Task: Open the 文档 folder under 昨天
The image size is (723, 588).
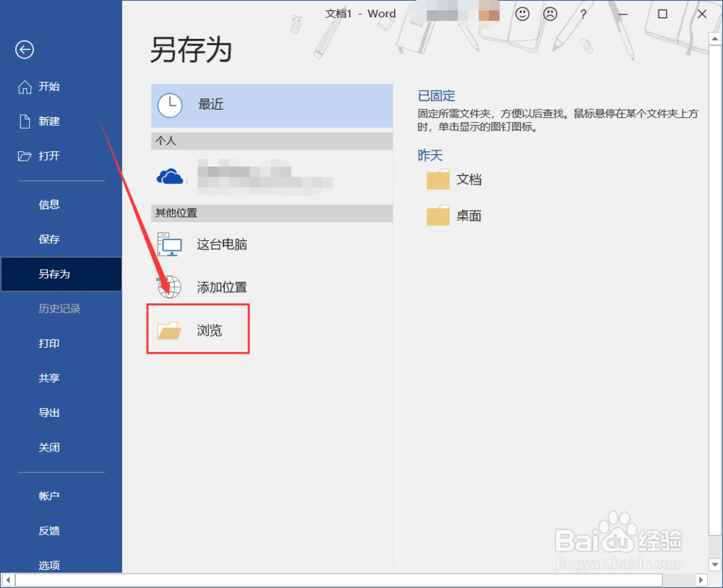Action: [469, 179]
